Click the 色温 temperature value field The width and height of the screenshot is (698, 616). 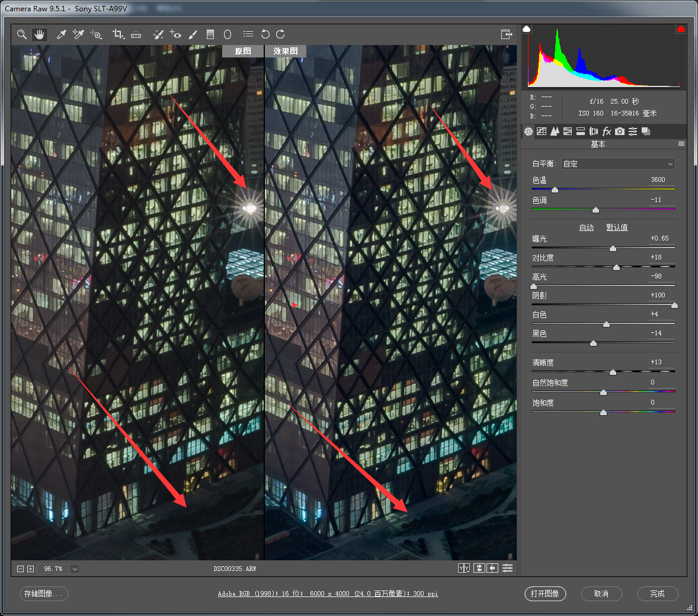[658, 179]
